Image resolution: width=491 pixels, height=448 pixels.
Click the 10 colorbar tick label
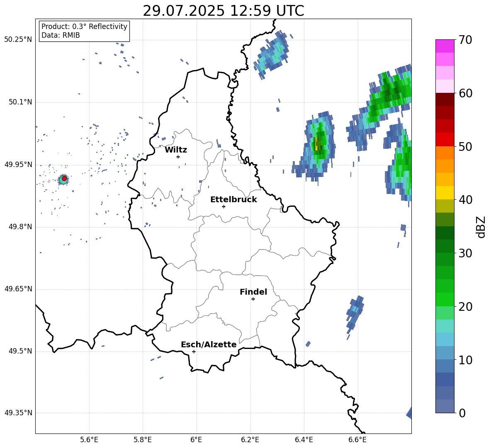point(465,360)
